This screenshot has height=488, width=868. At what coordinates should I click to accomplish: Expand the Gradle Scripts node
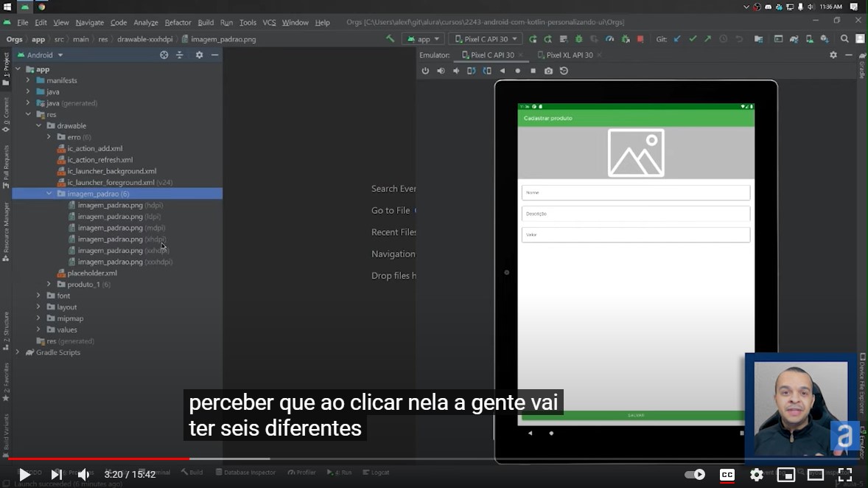pyautogui.click(x=18, y=352)
